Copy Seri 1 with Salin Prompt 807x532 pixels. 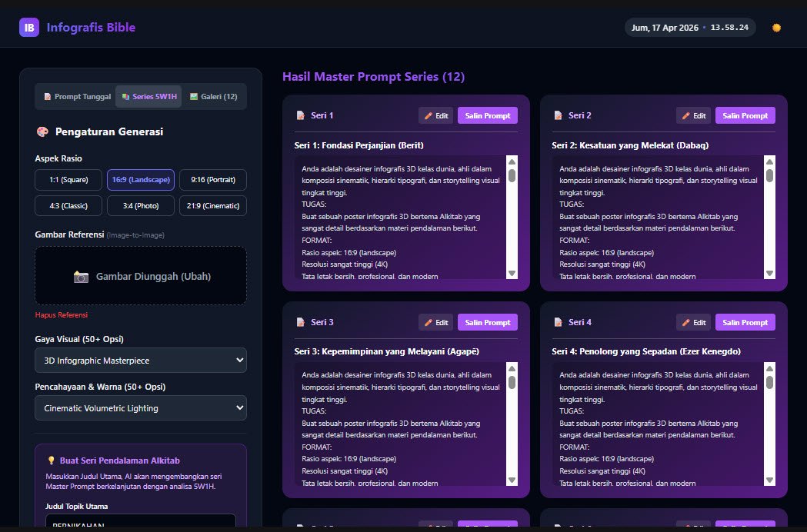[488, 116]
